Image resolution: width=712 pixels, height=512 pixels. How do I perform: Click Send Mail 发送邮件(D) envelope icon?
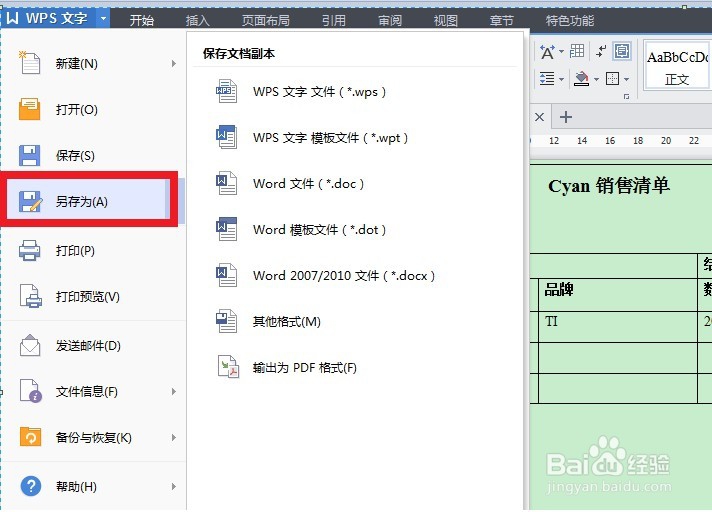coord(30,345)
